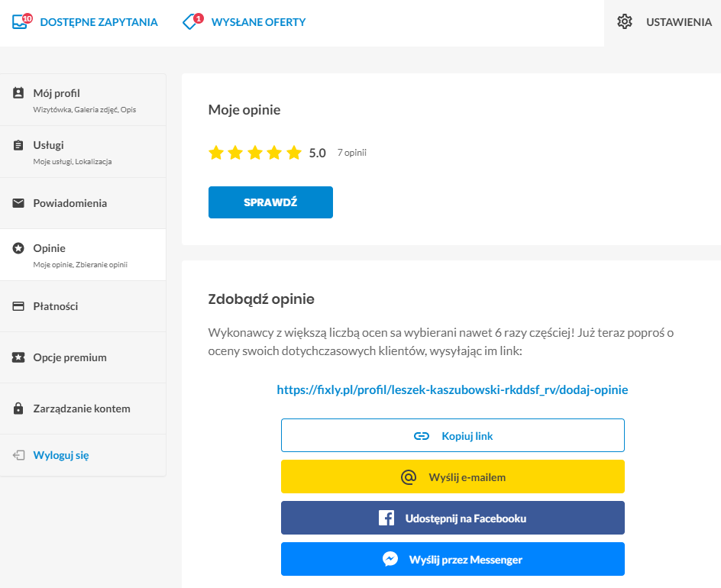Open Powiadomienia settings
Image resolution: width=721 pixels, height=588 pixels.
[x=82, y=203]
